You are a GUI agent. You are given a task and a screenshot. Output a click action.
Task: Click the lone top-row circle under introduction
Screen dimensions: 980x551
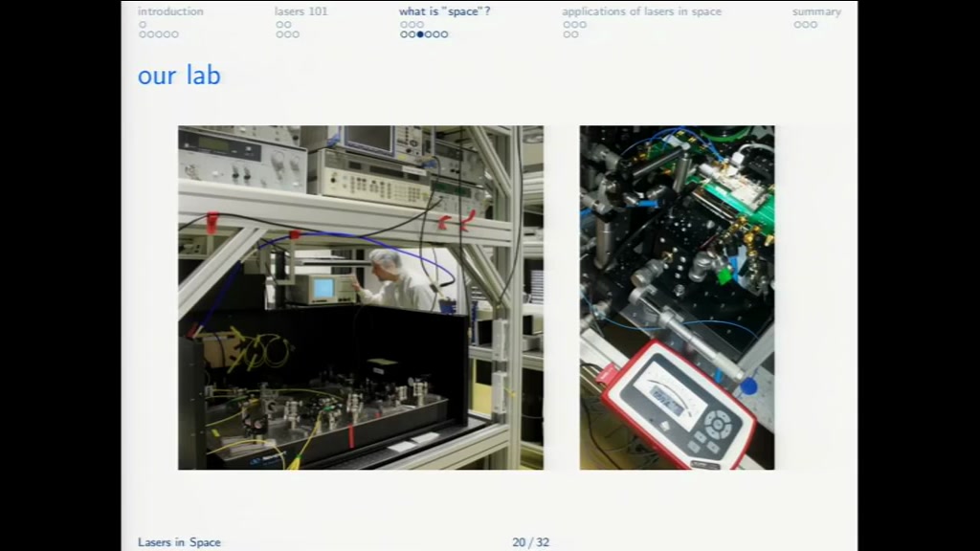point(143,24)
